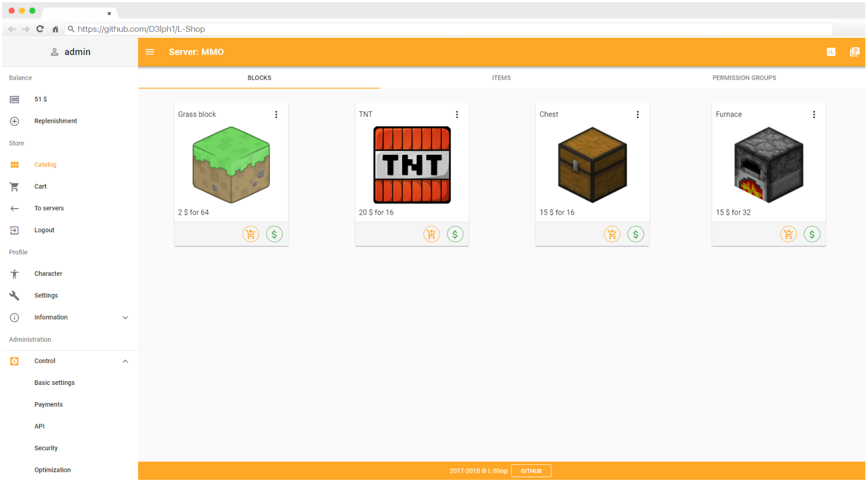Screen dimensions: 868x482
Task: Open news icon at header right
Action: point(855,52)
